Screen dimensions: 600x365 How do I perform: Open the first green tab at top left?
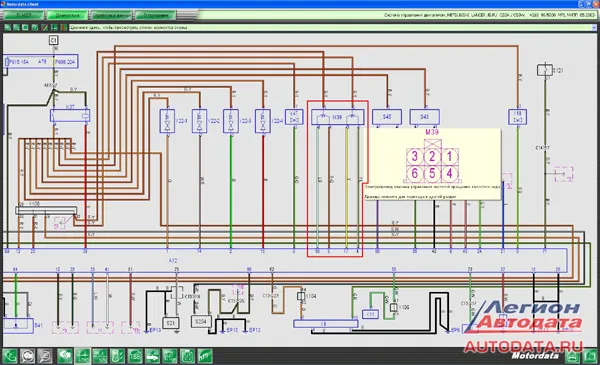click(24, 15)
